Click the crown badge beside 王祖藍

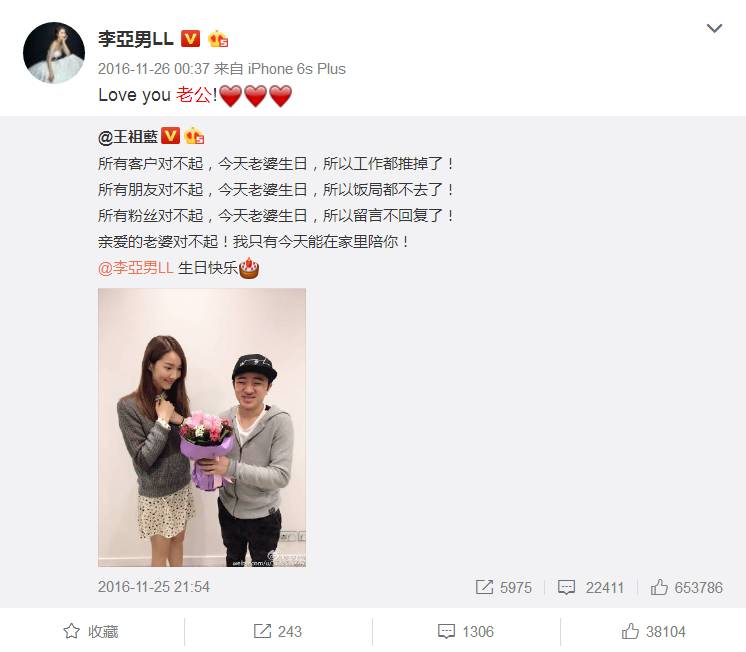(194, 136)
